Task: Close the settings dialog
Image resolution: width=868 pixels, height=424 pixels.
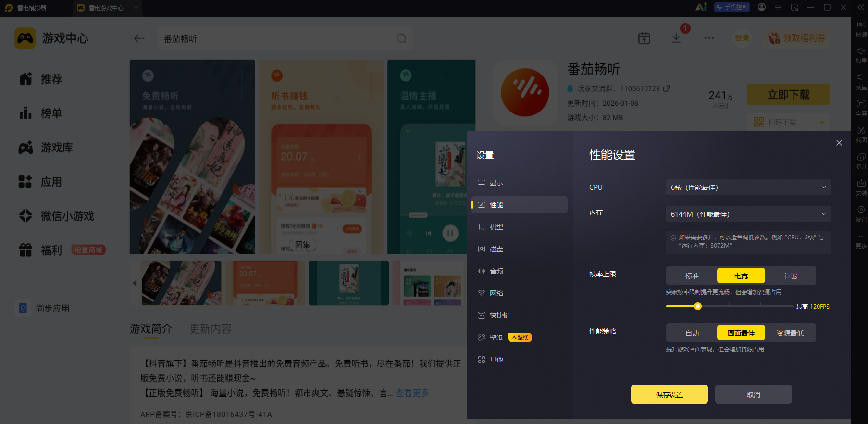Action: (839, 143)
